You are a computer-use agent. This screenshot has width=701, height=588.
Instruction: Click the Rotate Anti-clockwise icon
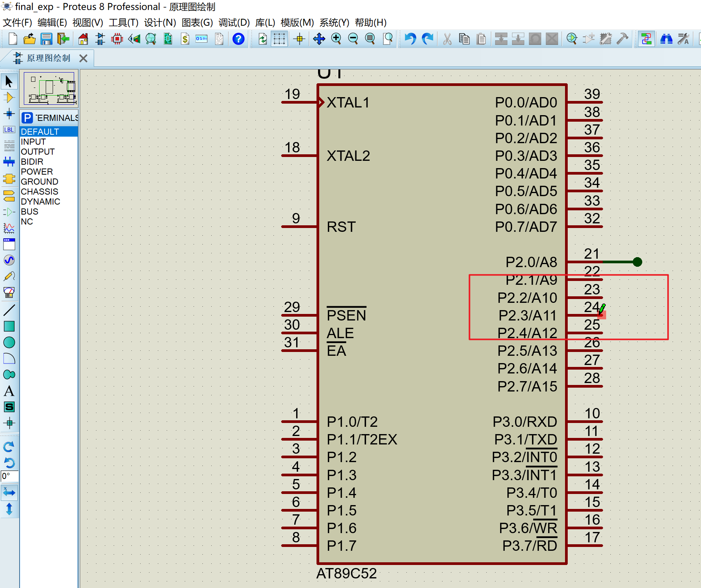9,463
